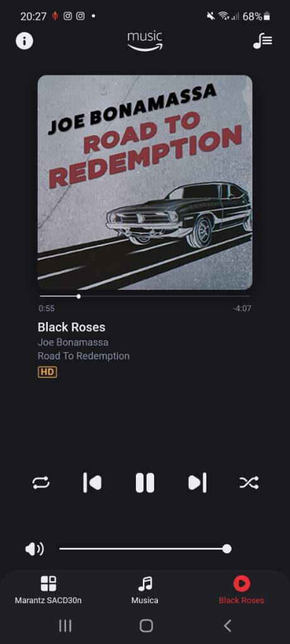
Task: Tap the Road To Redemption album cover
Action: (x=145, y=182)
